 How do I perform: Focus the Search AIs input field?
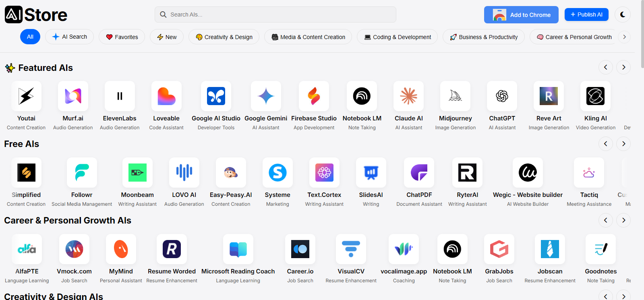[275, 14]
